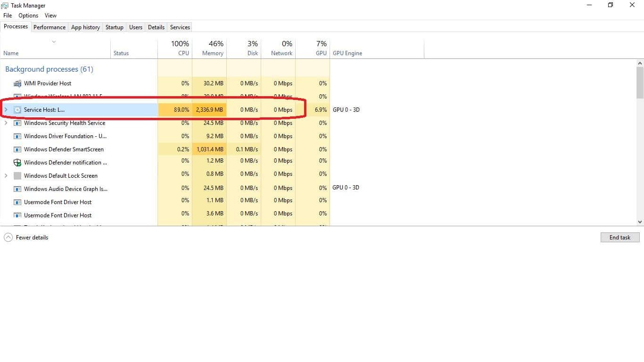Click the Windows Defender SmartScreen icon
The height and width of the screenshot is (362, 644).
point(17,149)
